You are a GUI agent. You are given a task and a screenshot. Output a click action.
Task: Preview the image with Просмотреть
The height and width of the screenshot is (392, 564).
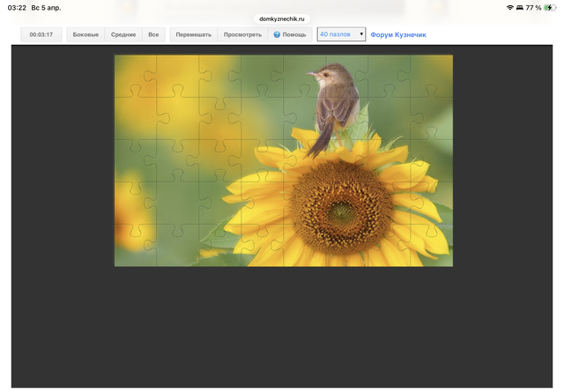tap(242, 34)
